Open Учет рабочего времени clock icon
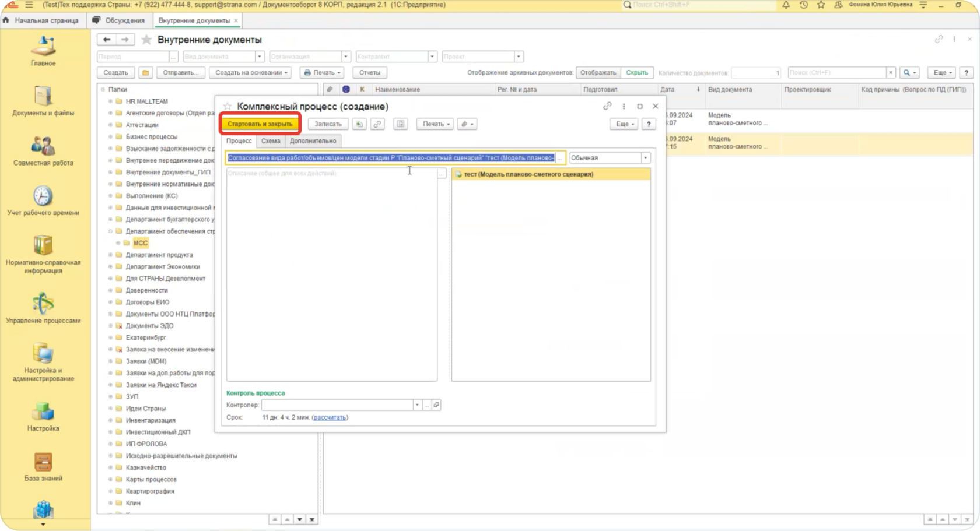 [x=43, y=200]
